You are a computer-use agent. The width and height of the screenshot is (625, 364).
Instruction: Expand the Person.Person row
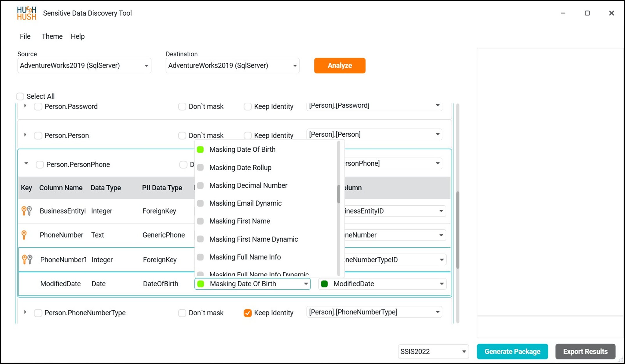(x=25, y=135)
